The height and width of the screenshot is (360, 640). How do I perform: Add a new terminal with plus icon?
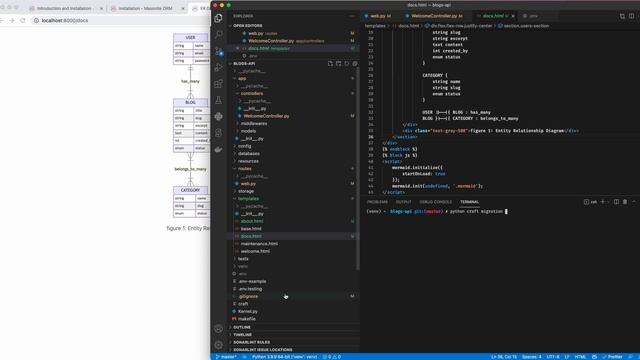[602, 202]
